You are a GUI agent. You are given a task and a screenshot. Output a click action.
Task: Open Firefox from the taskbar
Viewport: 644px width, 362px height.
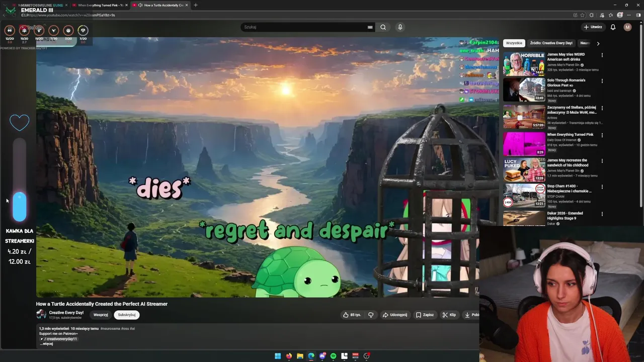(289, 356)
